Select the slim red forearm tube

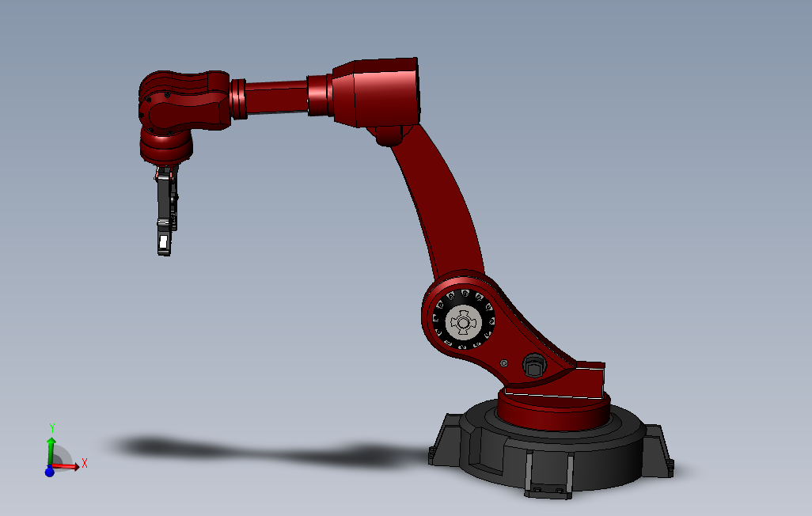coord(275,97)
